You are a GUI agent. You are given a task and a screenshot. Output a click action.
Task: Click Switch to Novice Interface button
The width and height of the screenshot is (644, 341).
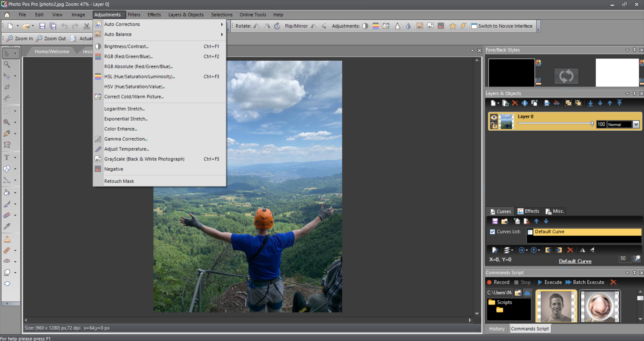click(502, 26)
